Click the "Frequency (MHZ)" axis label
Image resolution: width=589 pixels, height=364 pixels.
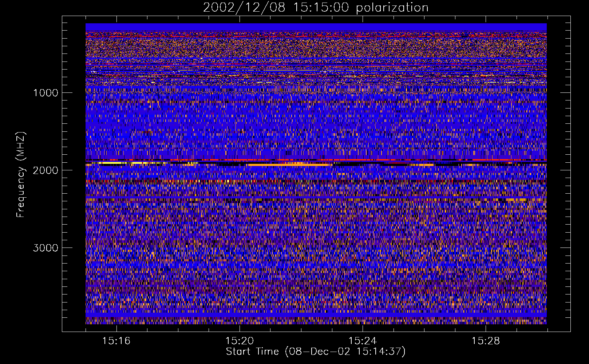pos(21,175)
